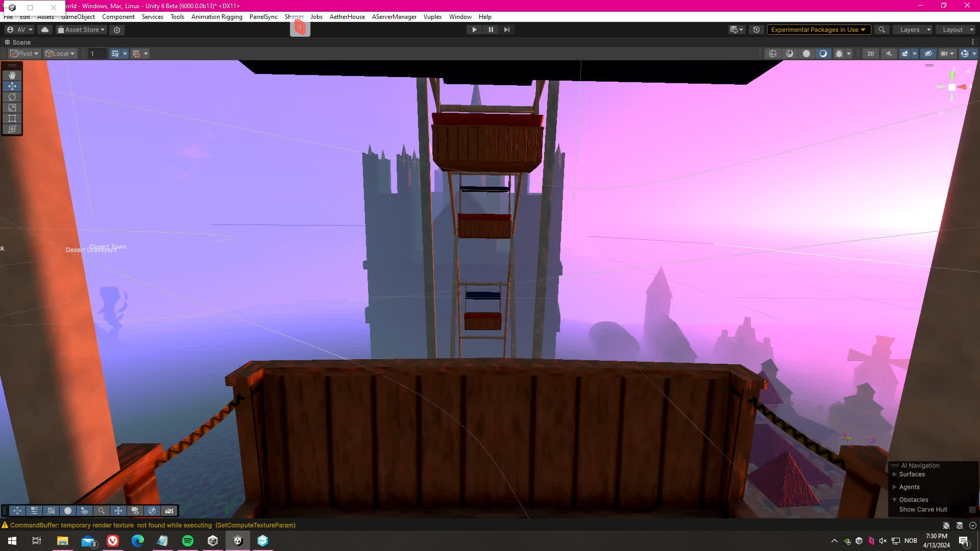Select the Transform tool
The height and width of the screenshot is (551, 980).
point(12,129)
